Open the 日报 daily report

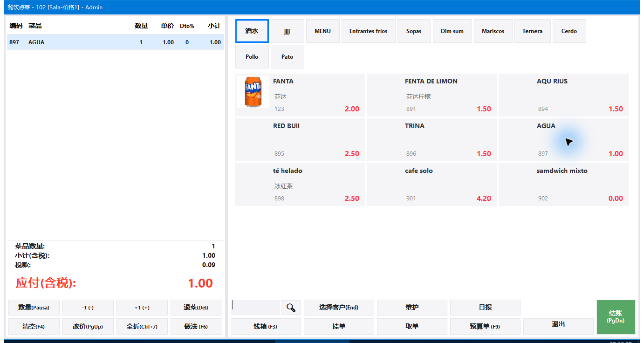click(485, 308)
